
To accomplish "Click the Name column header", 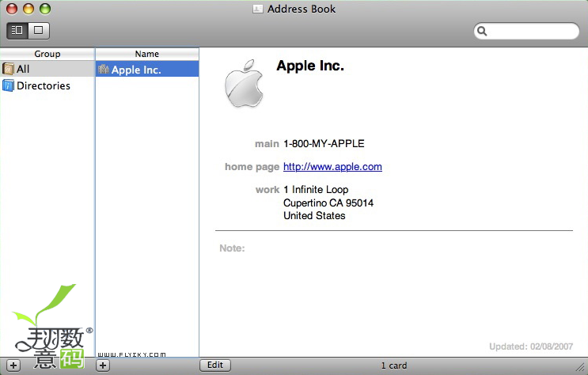I will click(x=147, y=54).
